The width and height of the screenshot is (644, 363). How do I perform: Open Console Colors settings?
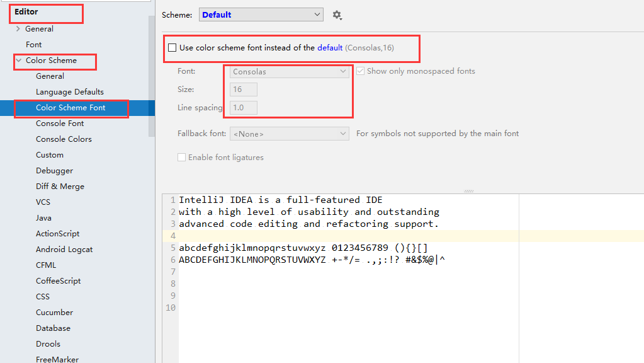pyautogui.click(x=64, y=139)
